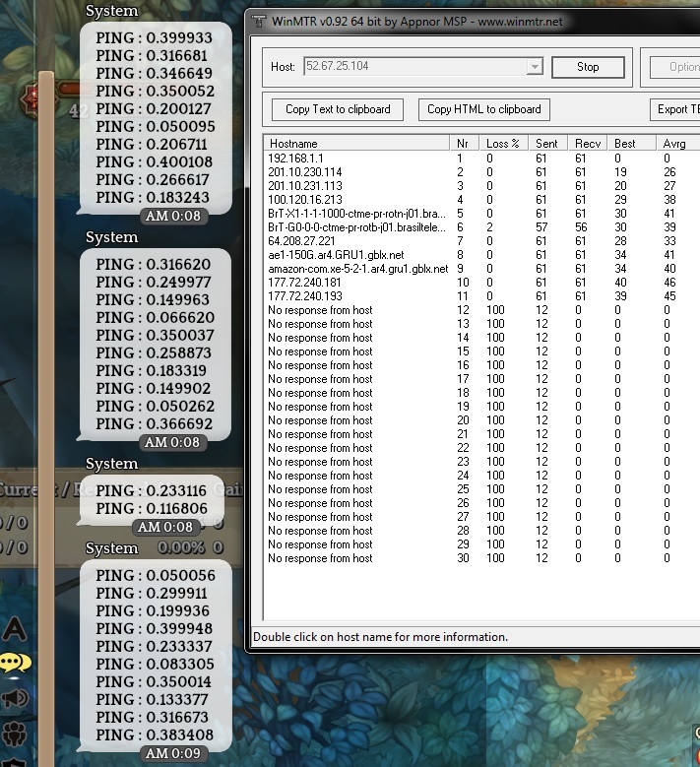The height and width of the screenshot is (767, 700).
Task: Open the party group people icon
Action: click(x=15, y=734)
